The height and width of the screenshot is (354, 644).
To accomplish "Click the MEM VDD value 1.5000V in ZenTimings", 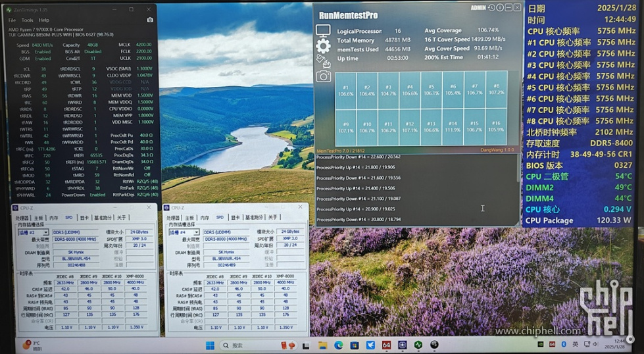I will click(x=145, y=95).
